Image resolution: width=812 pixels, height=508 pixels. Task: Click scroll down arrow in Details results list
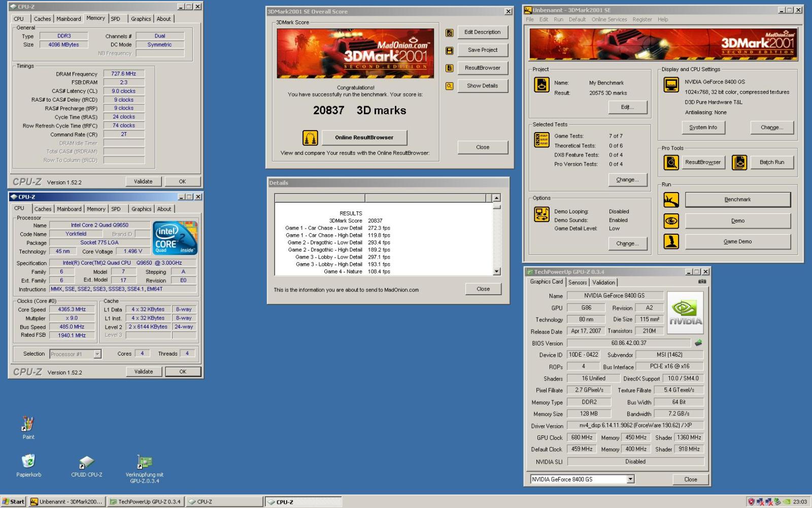coord(496,271)
